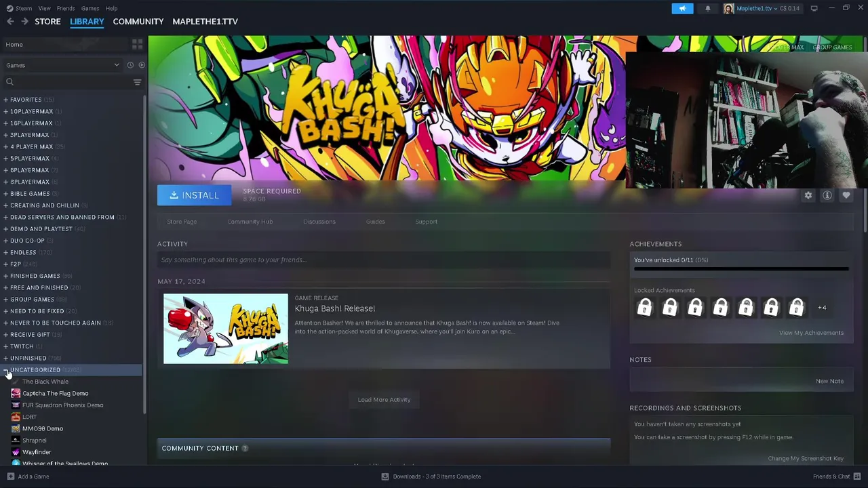Viewport: 868px width, 488px height.
Task: Click Change My Screenshot Key
Action: pos(806,459)
